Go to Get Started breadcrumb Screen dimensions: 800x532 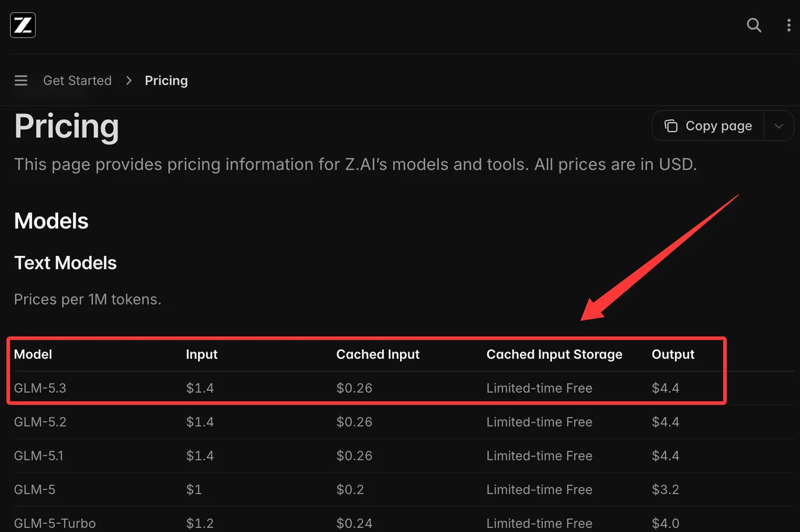77,81
